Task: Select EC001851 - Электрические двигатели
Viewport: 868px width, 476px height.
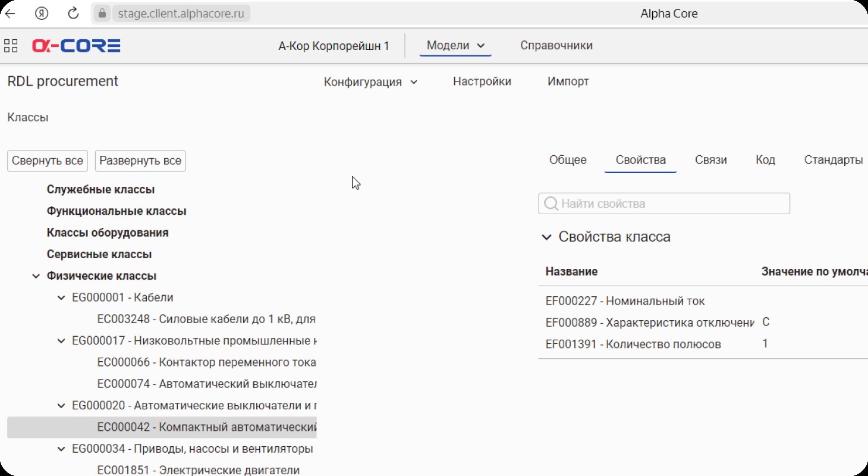Action: pos(198,470)
